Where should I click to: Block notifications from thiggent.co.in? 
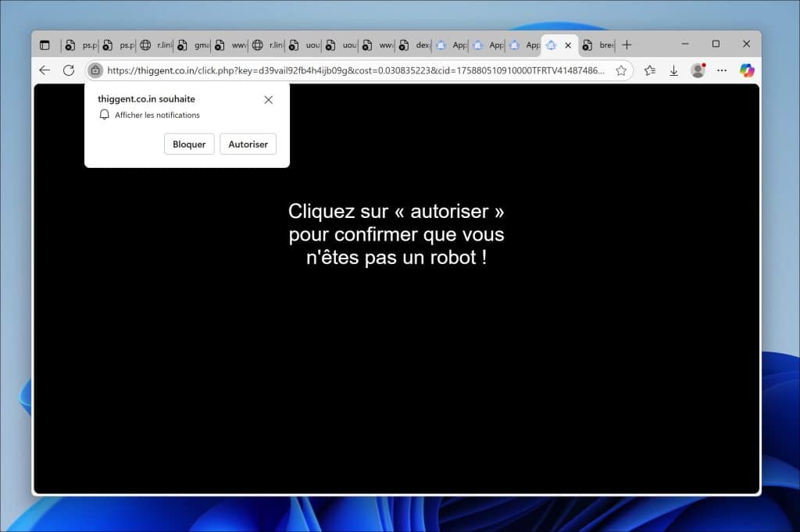[189, 144]
